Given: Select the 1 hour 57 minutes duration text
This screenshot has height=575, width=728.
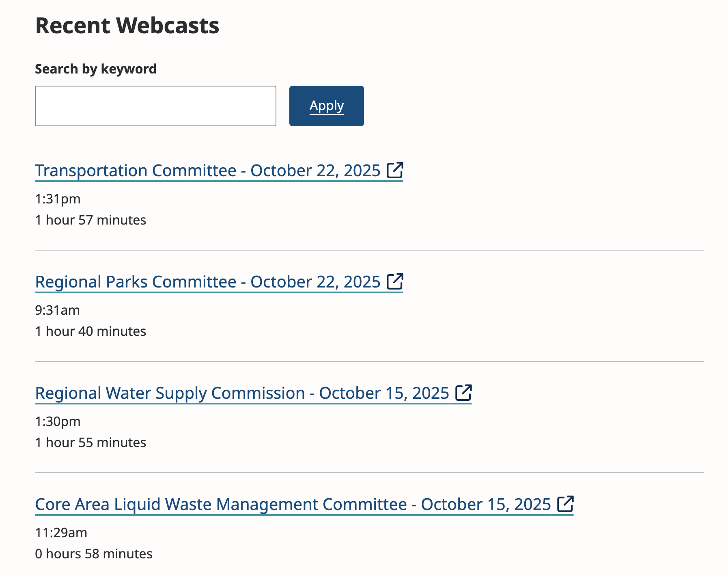Looking at the screenshot, I should (90, 219).
